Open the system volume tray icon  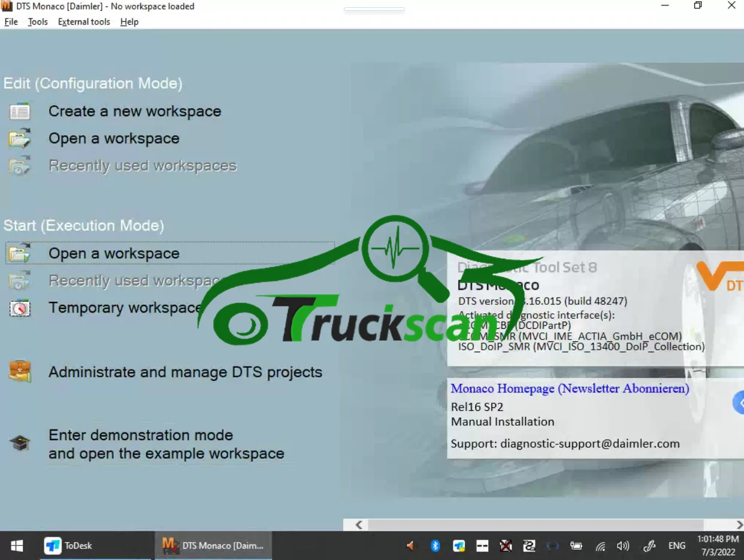click(x=623, y=546)
